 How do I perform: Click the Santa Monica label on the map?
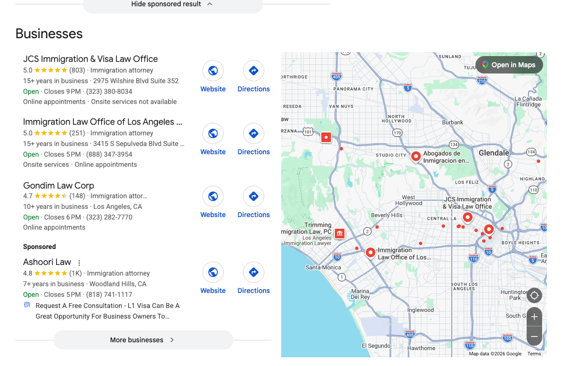(323, 267)
